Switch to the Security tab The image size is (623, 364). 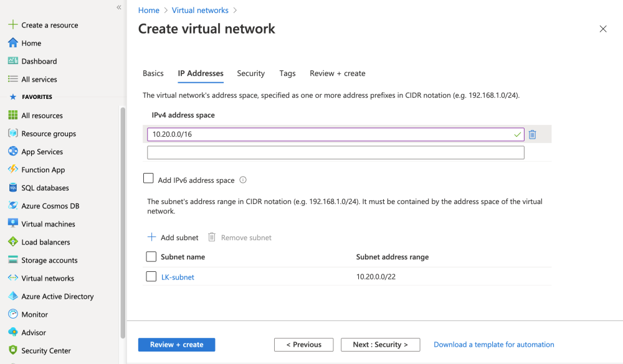click(x=250, y=73)
